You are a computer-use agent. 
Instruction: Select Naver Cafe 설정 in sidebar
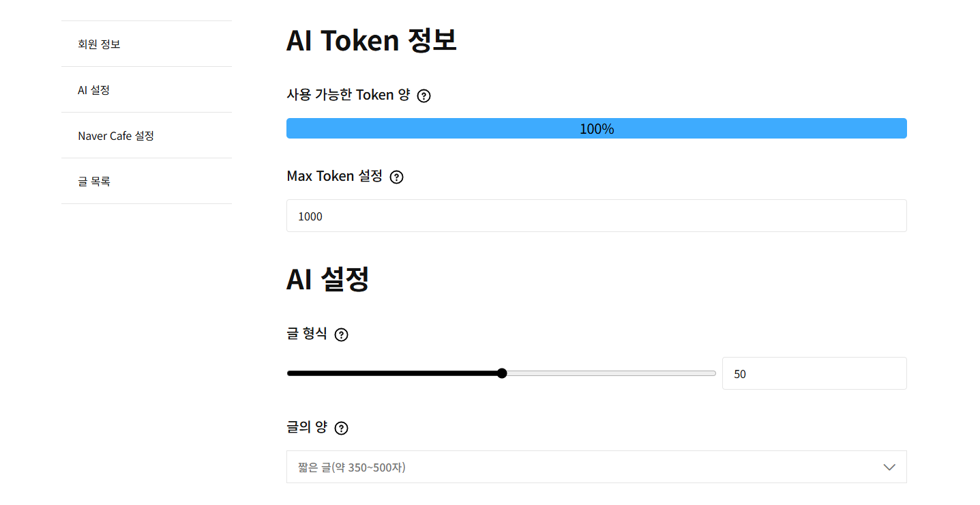[x=116, y=136]
